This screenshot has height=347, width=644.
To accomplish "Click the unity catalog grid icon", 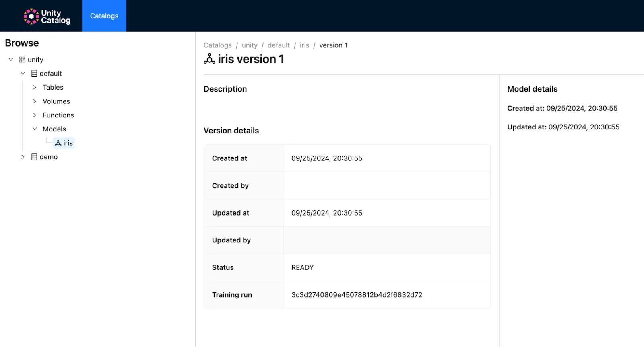I will click(x=22, y=60).
